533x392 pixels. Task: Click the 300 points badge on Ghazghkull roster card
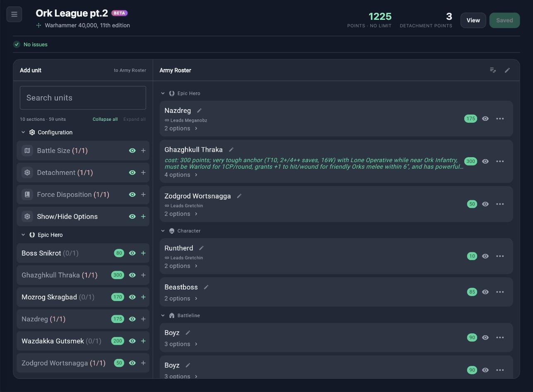tap(471, 161)
